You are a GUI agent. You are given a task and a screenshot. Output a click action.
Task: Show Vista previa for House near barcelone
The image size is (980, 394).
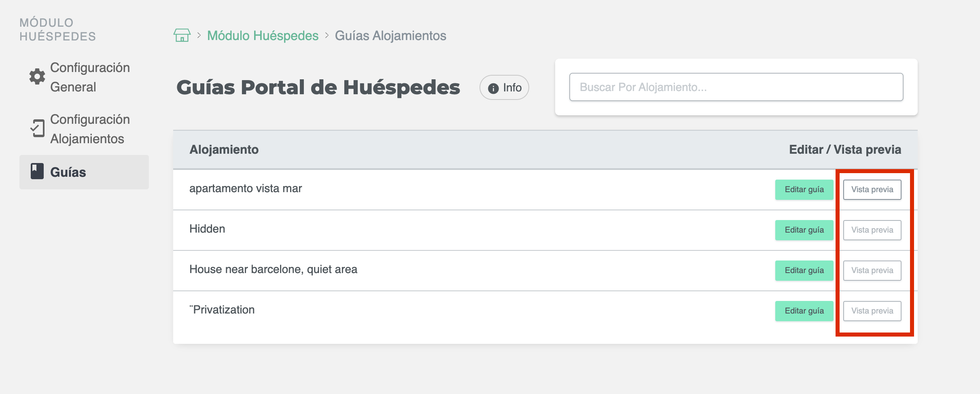872,271
